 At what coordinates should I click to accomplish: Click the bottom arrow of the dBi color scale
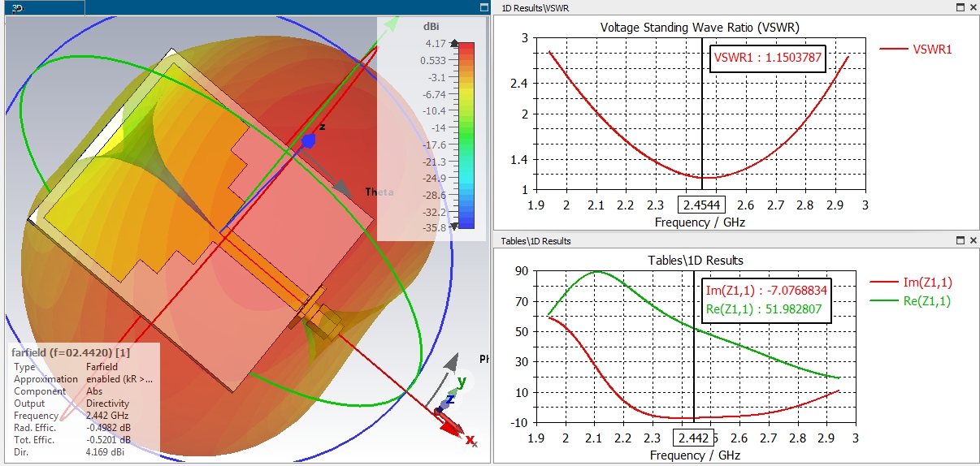point(454,226)
